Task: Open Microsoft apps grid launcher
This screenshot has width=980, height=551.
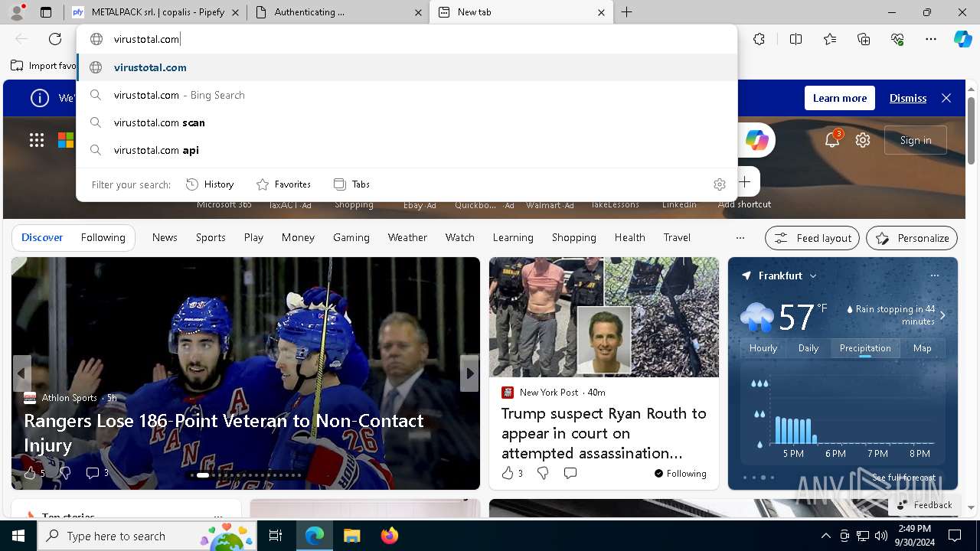Action: point(37,140)
